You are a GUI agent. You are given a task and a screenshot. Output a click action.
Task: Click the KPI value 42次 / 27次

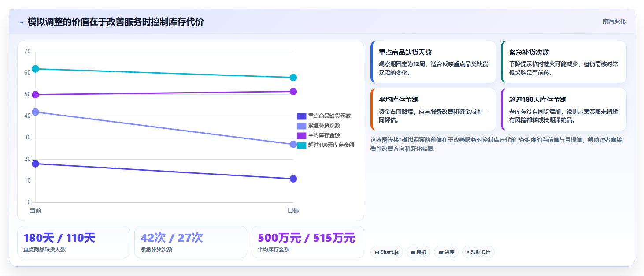[172, 238]
